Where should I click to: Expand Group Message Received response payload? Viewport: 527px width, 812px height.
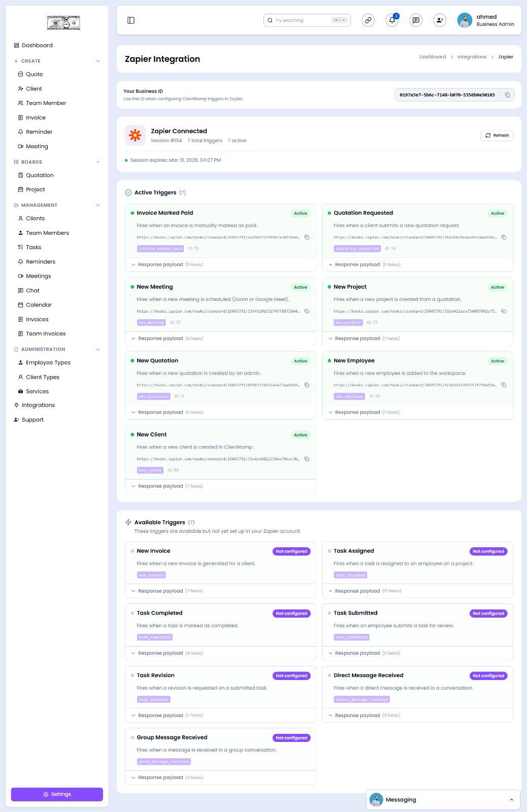point(220,777)
